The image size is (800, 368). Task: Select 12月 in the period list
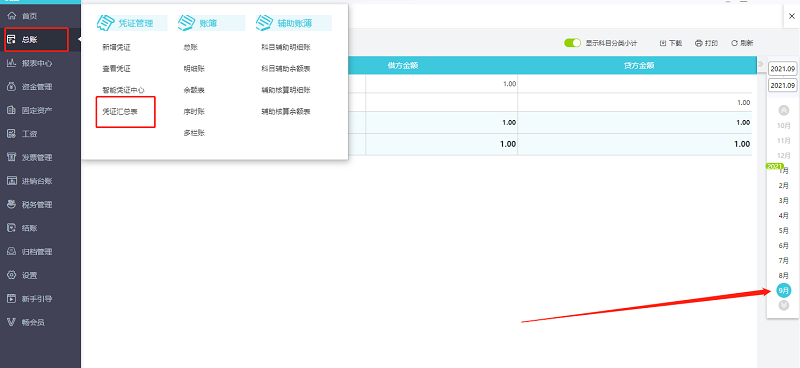pos(784,155)
